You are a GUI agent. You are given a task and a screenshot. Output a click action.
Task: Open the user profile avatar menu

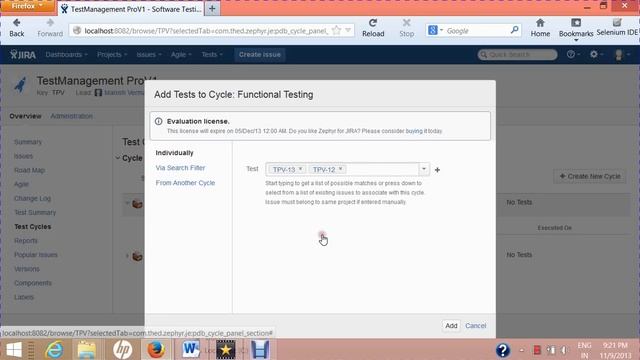[x=621, y=55]
